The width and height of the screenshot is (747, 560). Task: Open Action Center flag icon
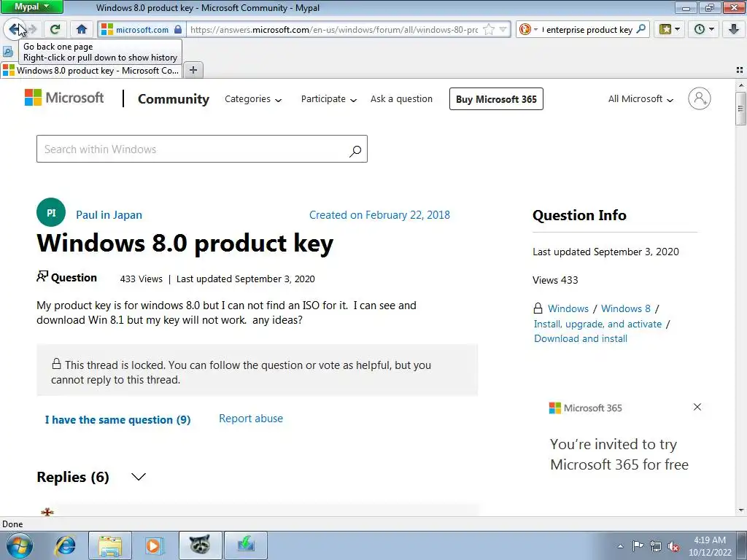point(638,546)
